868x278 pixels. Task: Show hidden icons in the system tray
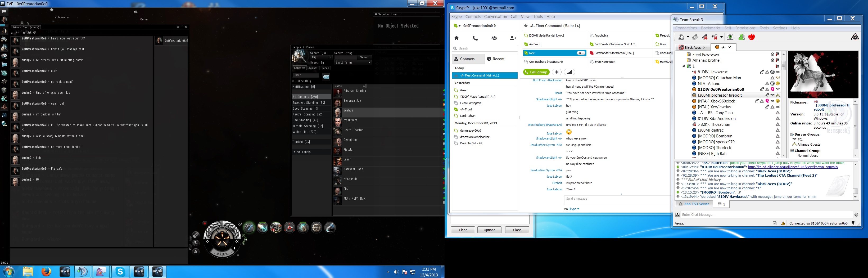pyautogui.click(x=388, y=272)
